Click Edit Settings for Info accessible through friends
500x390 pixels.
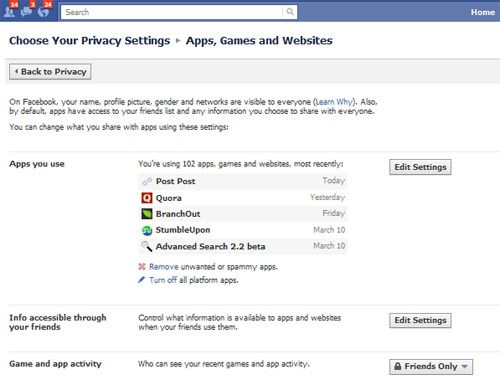[x=420, y=320]
